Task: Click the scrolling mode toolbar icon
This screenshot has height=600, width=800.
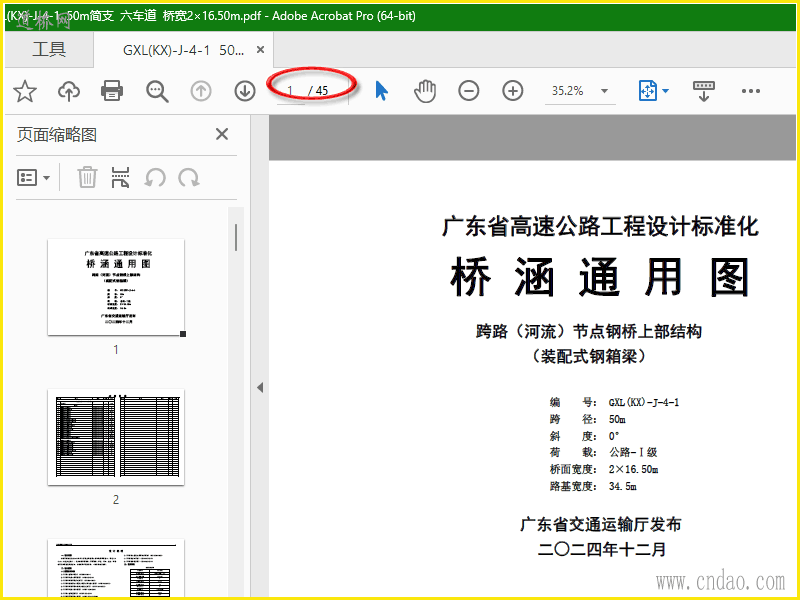Action: click(x=704, y=91)
